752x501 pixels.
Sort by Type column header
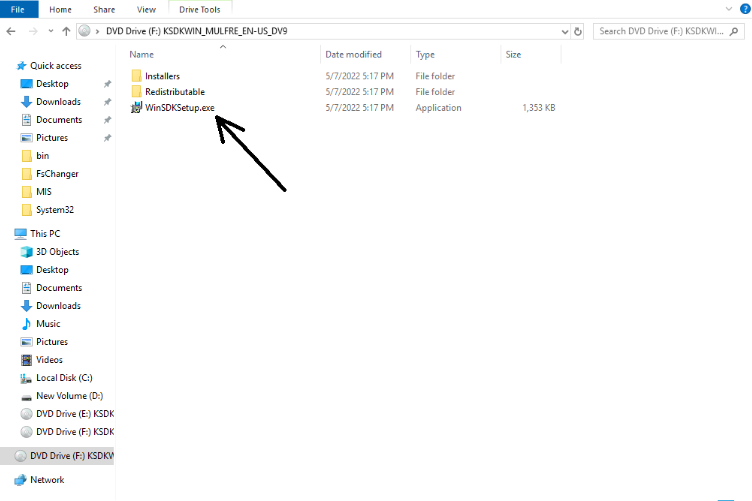coord(425,55)
